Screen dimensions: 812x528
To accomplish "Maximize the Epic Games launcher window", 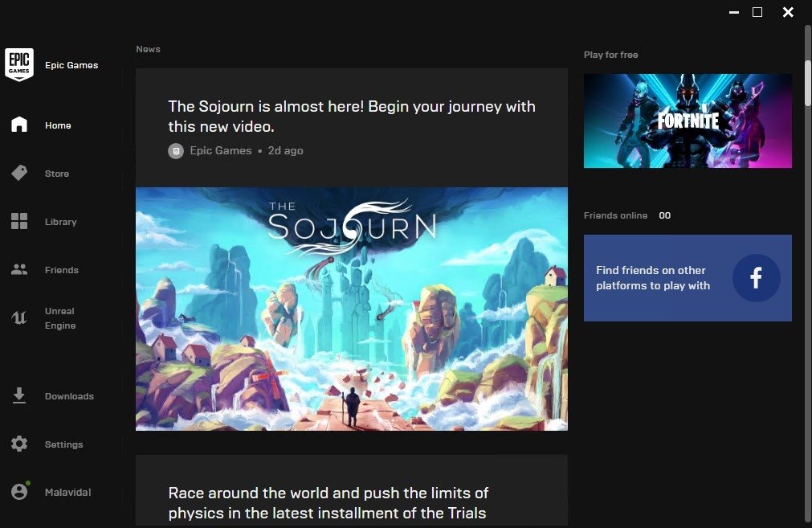I will point(757,12).
